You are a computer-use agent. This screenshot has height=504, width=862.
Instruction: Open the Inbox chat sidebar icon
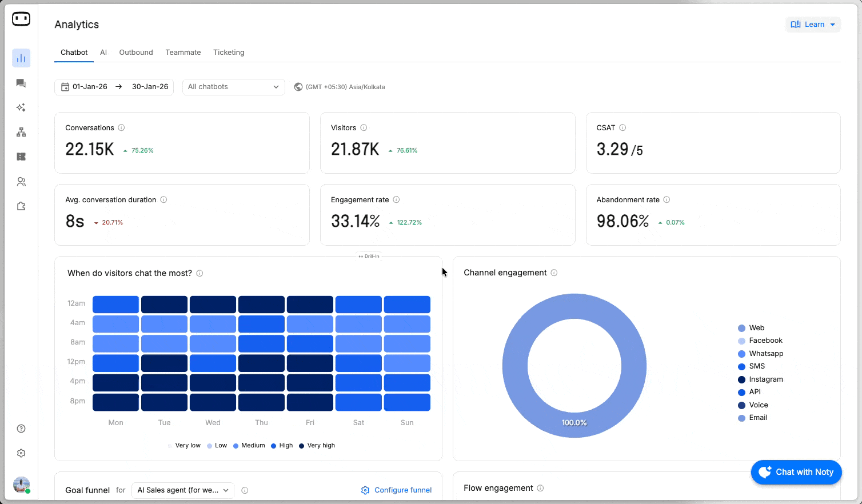click(21, 83)
